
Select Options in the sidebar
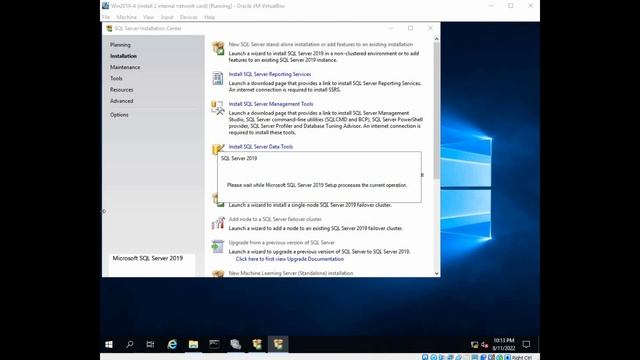point(119,115)
